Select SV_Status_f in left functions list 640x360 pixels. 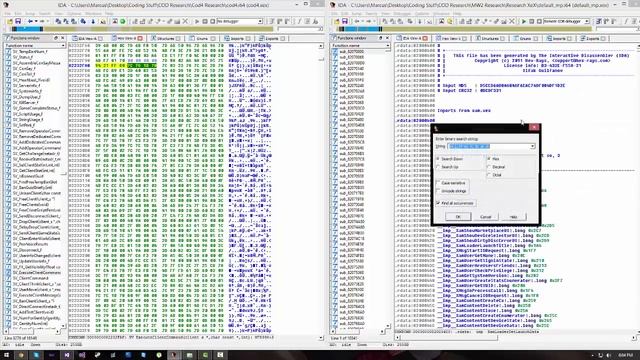(22, 58)
